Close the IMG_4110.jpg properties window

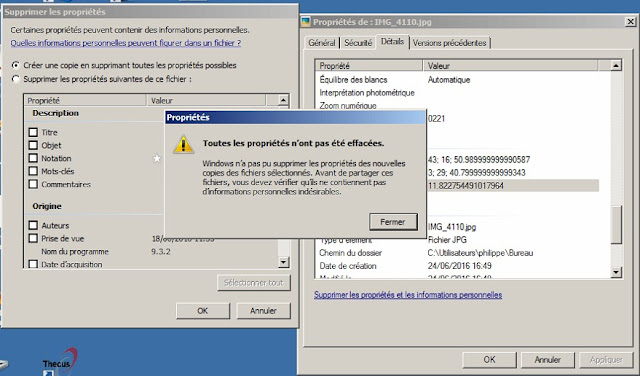[631, 22]
